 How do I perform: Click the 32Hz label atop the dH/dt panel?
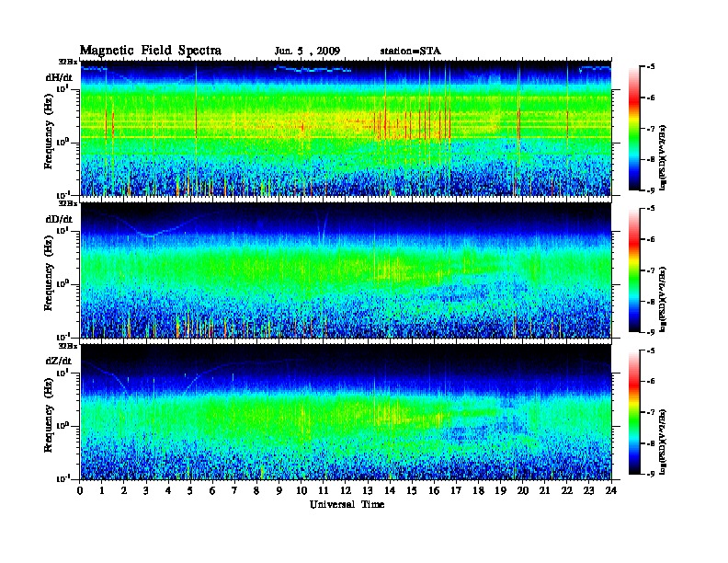pos(68,62)
